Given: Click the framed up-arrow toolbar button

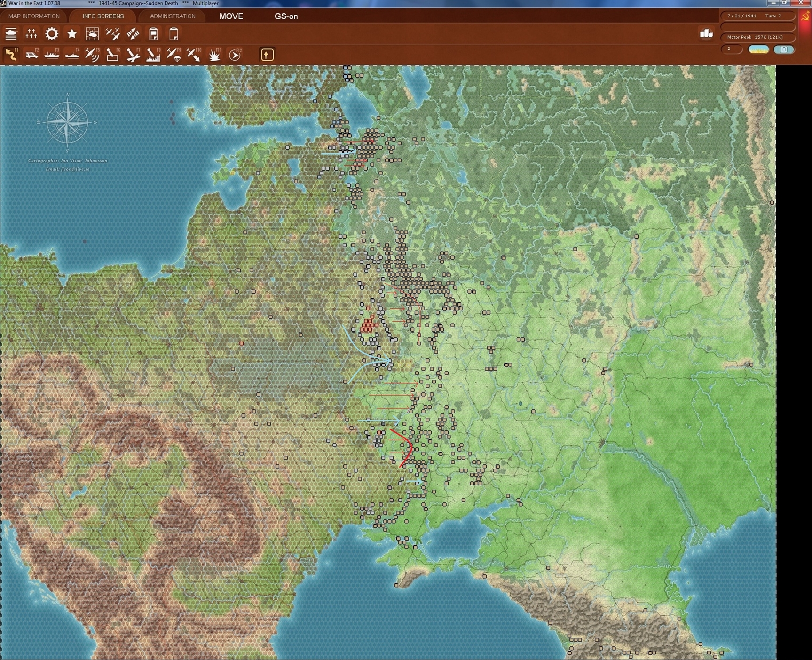Looking at the screenshot, I should (267, 55).
